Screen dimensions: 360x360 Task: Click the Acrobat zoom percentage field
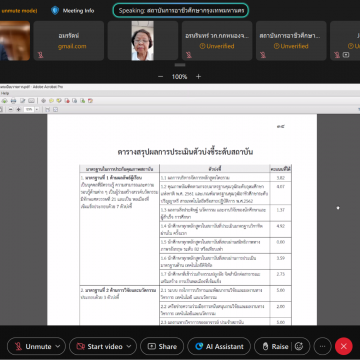(x=29, y=110)
